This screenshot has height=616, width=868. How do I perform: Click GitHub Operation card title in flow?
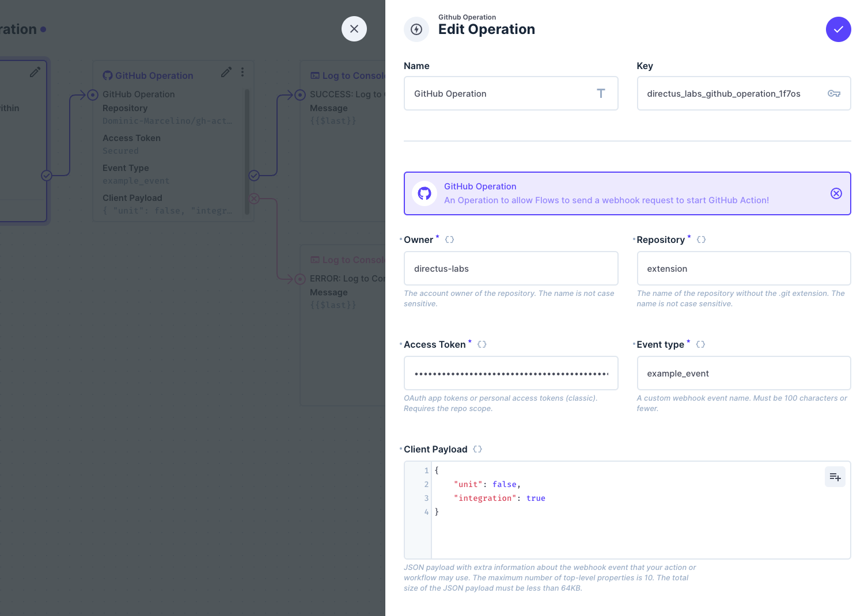click(x=154, y=75)
